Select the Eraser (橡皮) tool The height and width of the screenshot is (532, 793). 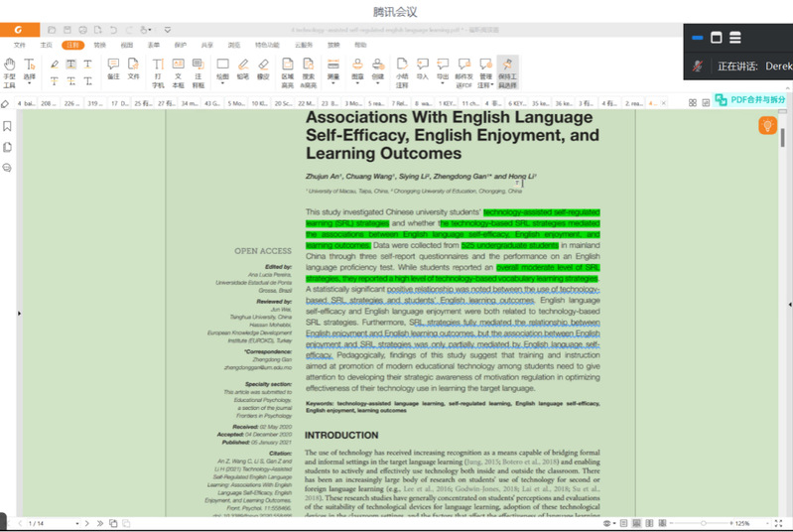point(263,68)
